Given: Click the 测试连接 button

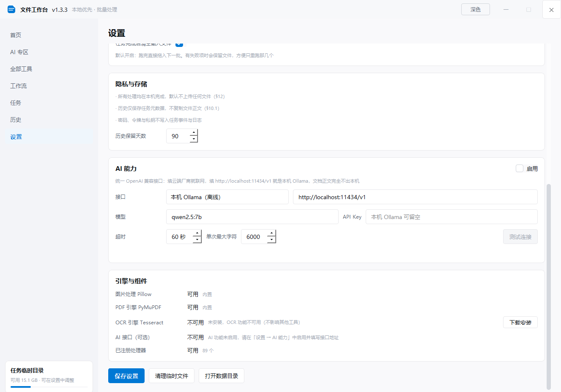Looking at the screenshot, I should (x=520, y=237).
